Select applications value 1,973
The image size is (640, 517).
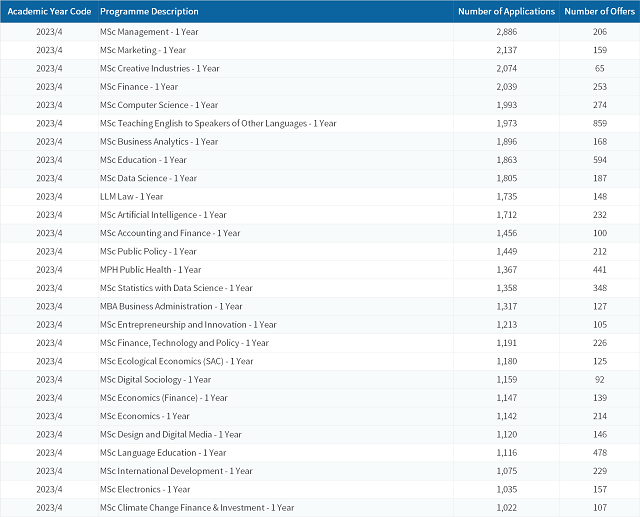pyautogui.click(x=507, y=124)
